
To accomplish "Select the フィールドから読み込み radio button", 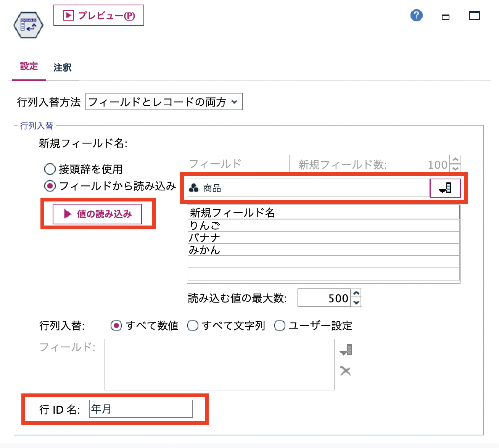I will [x=51, y=186].
